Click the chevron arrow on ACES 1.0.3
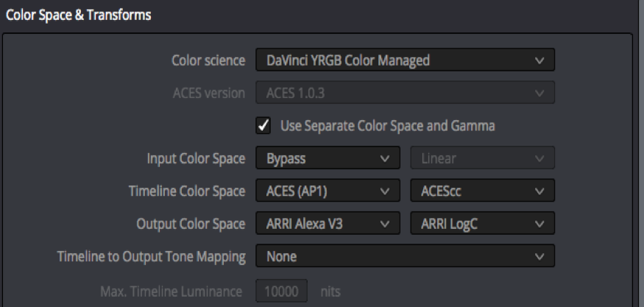 [x=540, y=93]
